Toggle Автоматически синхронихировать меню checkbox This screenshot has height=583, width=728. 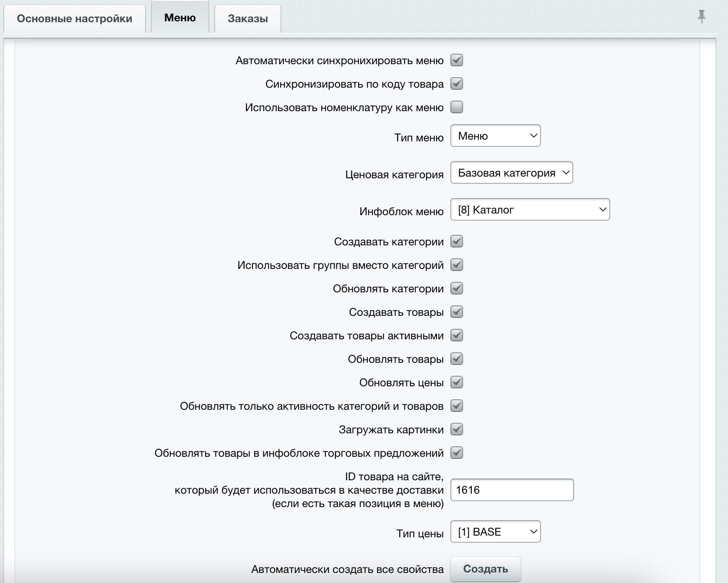click(x=457, y=60)
